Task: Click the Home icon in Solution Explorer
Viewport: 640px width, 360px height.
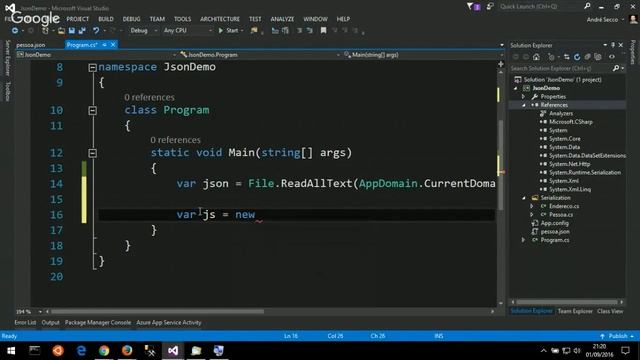Action: coord(536,57)
